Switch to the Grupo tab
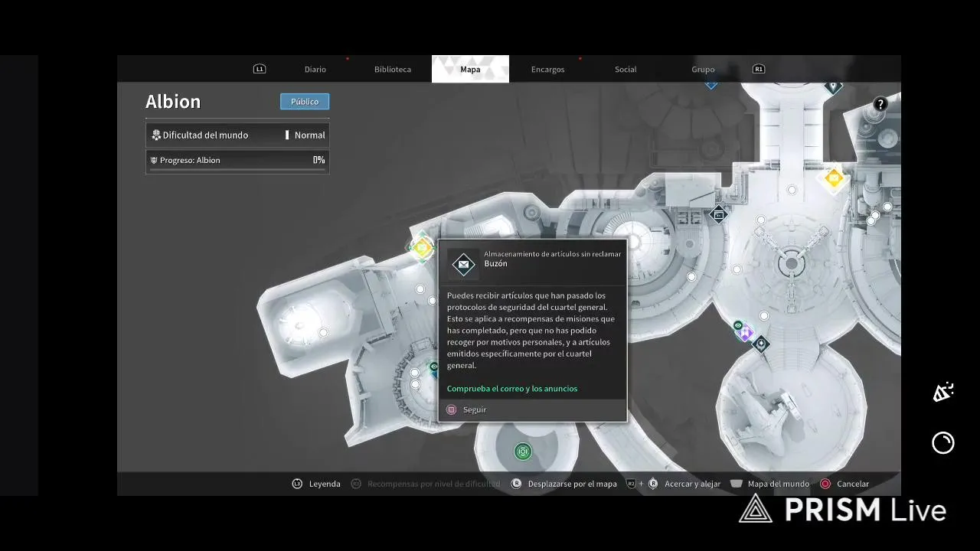 click(703, 69)
